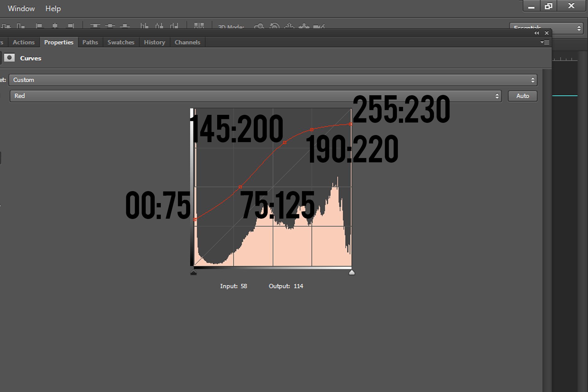Switch to the Channels tab

(x=187, y=42)
